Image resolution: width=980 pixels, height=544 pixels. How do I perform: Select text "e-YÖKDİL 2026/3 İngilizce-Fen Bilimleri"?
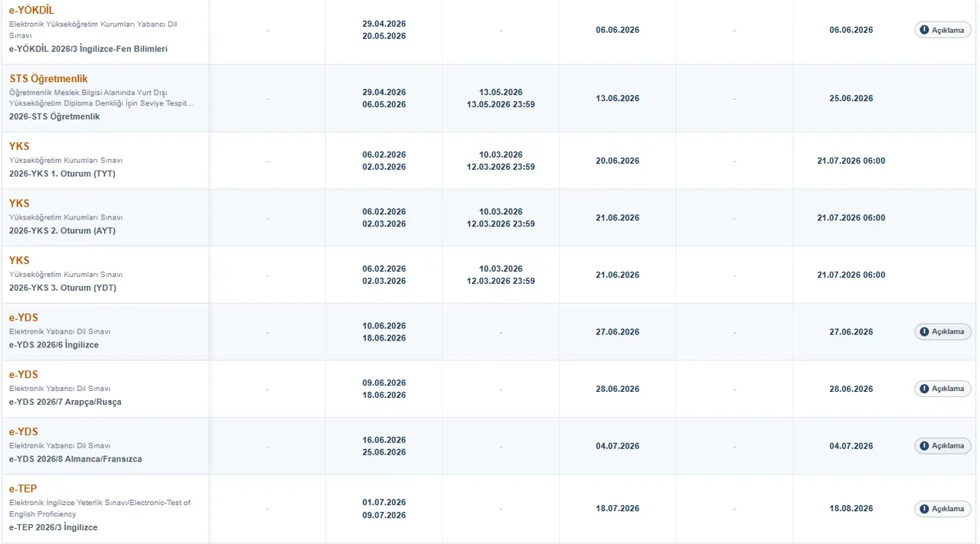(88, 49)
